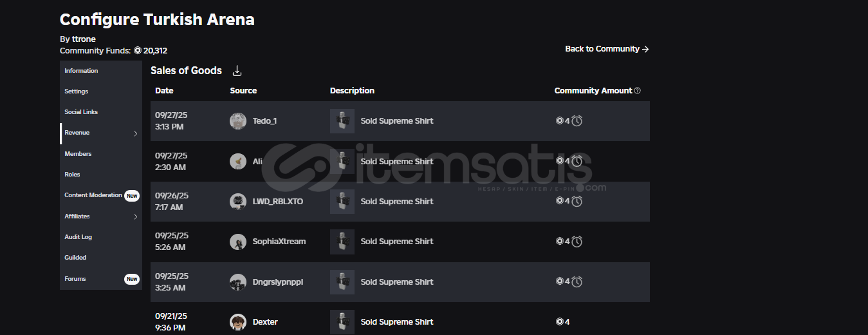
Task: Click pending clock icon in LWD_RBLXTO row
Action: [577, 201]
